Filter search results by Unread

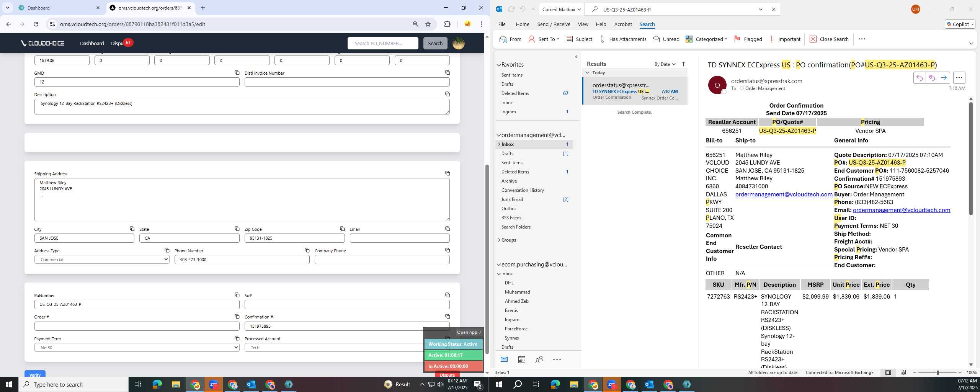[666, 39]
